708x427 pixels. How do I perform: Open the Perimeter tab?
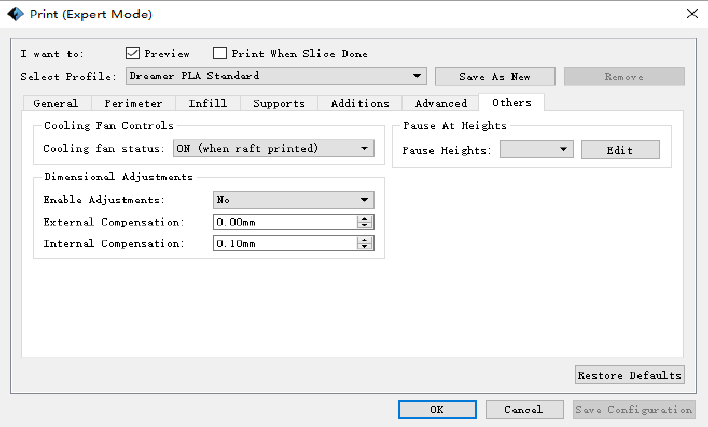133,103
